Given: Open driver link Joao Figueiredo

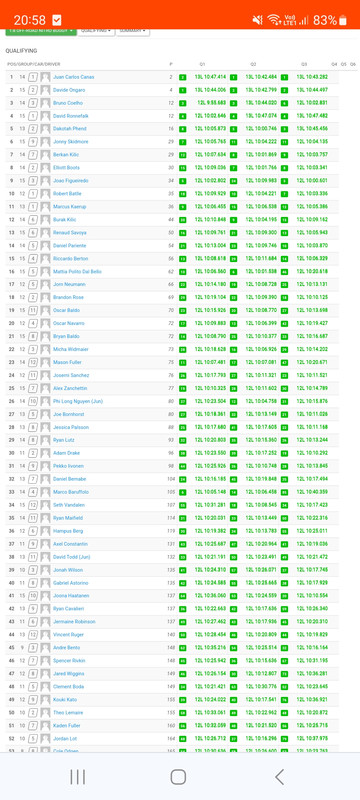Looking at the screenshot, I should click(x=70, y=181).
